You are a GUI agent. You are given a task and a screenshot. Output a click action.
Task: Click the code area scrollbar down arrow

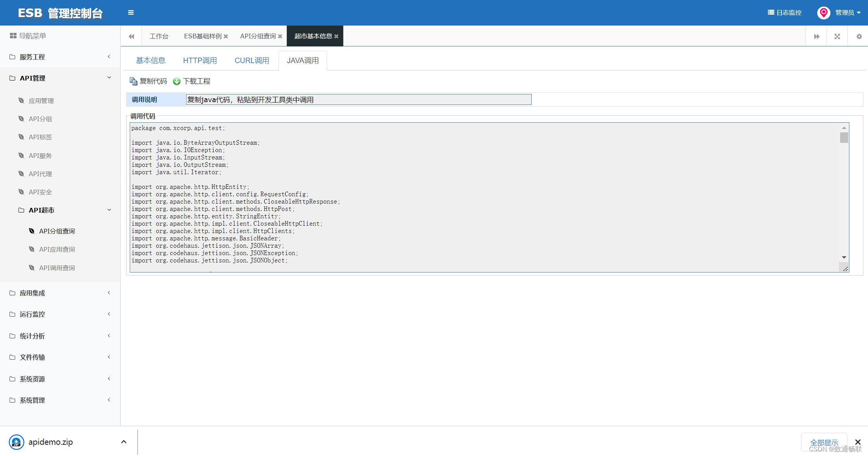[844, 257]
